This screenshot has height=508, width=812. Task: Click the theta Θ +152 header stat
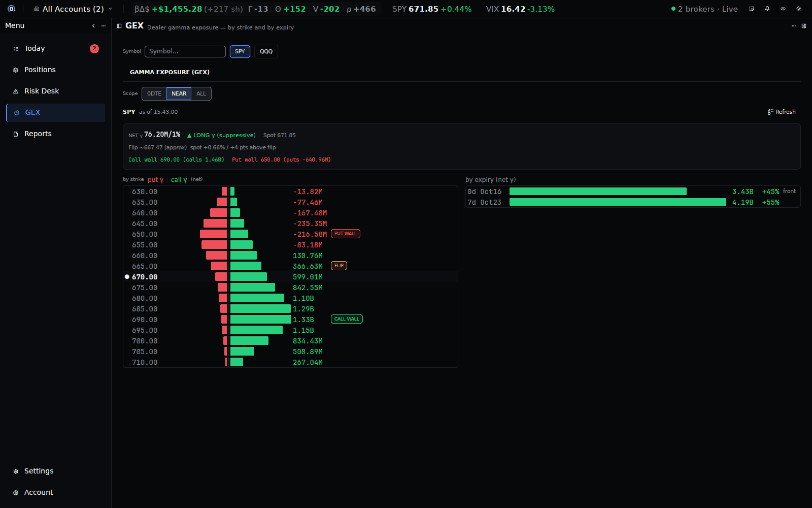(x=290, y=9)
